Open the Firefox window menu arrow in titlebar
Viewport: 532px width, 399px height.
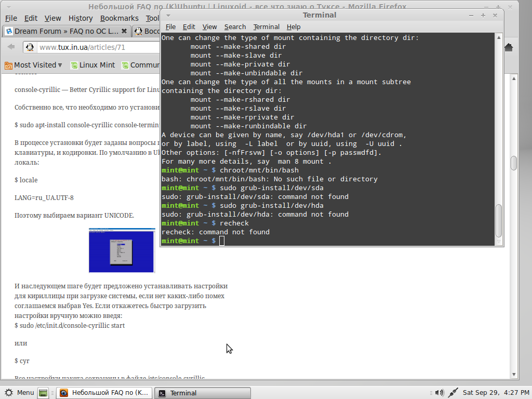[x=9, y=7]
